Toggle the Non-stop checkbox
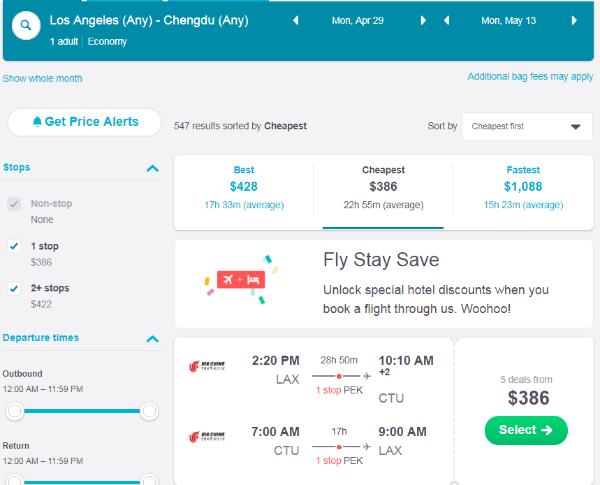600x485 pixels. 14,204
